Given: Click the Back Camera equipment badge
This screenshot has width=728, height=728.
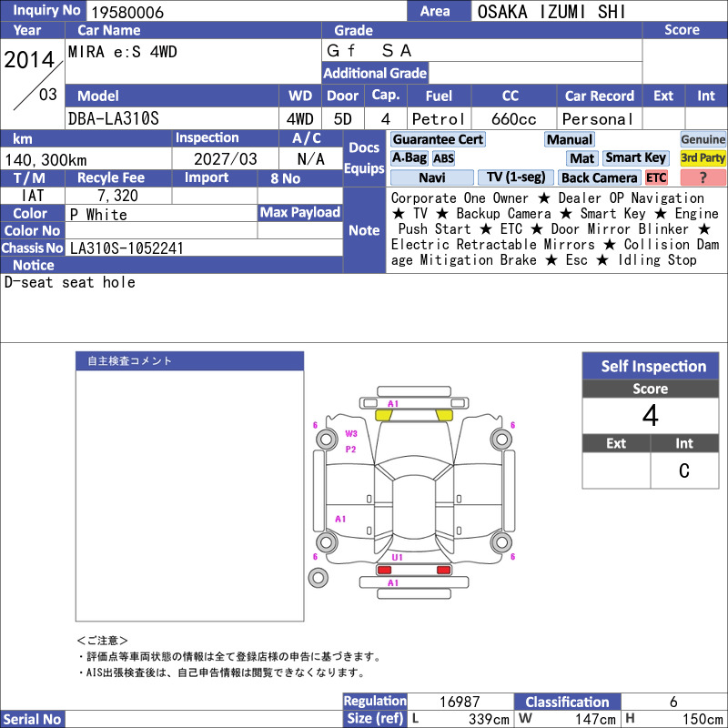Looking at the screenshot, I should [x=599, y=177].
